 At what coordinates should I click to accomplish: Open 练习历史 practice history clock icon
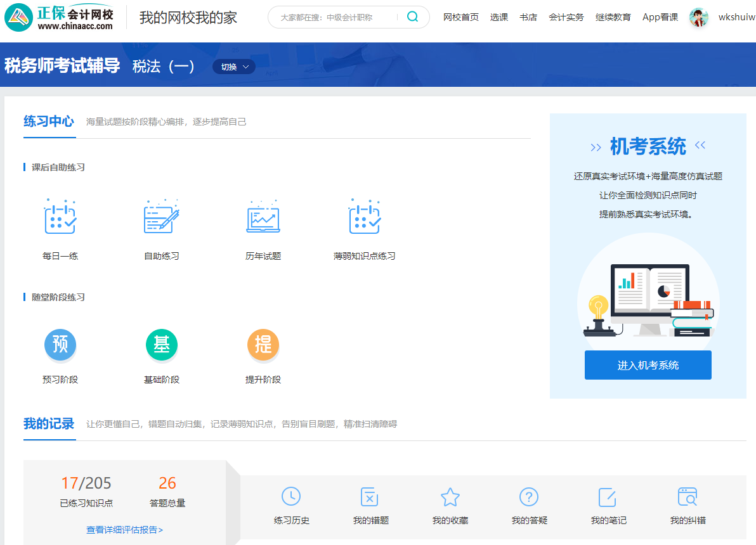coord(291,497)
